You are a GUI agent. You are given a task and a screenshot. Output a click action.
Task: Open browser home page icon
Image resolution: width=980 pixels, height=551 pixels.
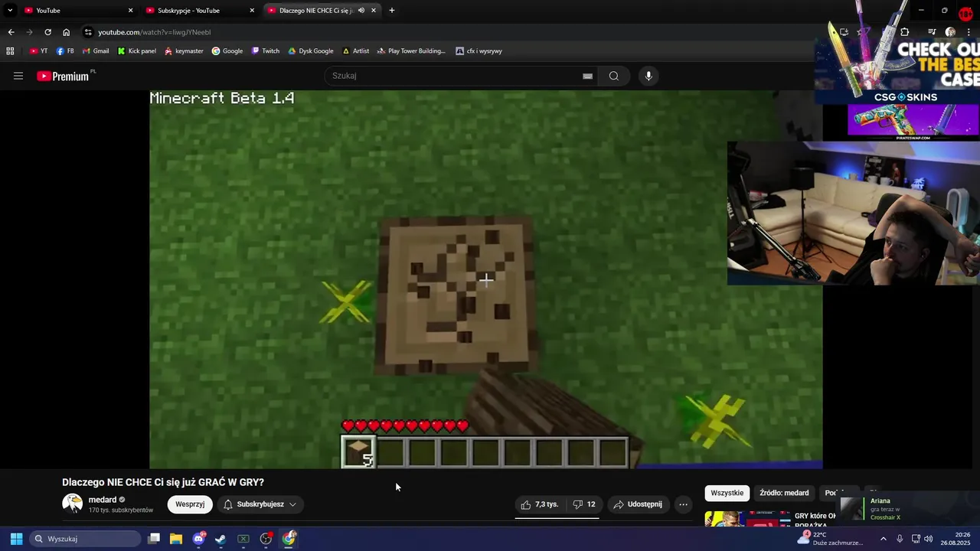tap(66, 32)
